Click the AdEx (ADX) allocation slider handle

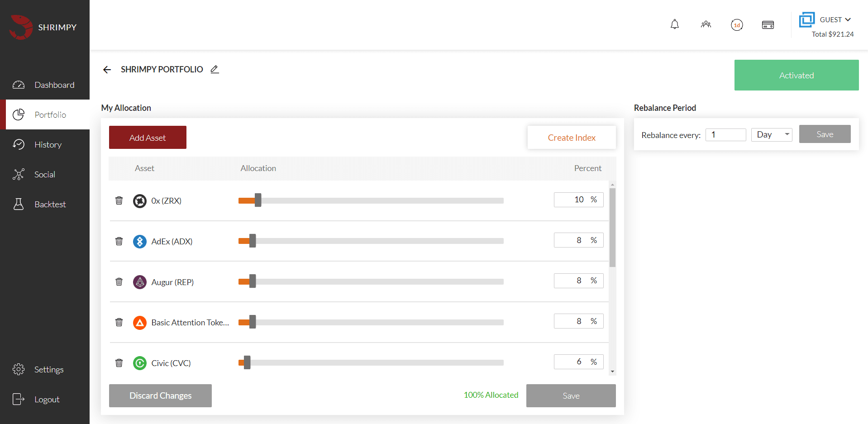click(253, 241)
